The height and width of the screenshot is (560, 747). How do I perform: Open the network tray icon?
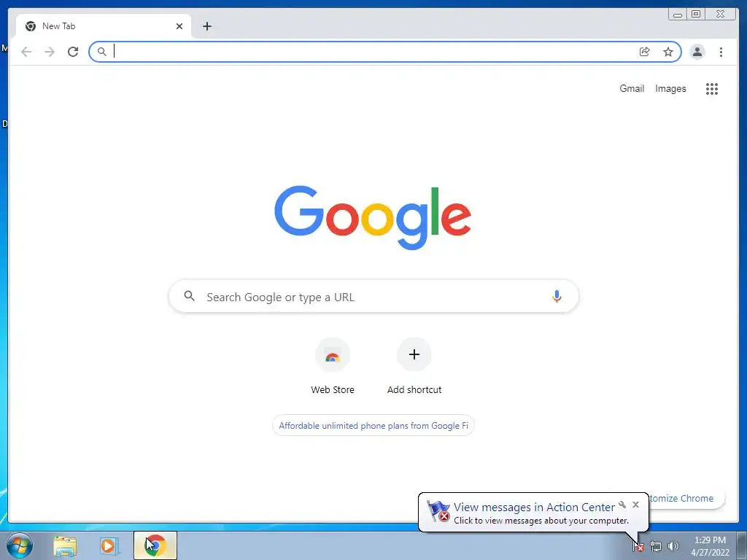coord(656,546)
